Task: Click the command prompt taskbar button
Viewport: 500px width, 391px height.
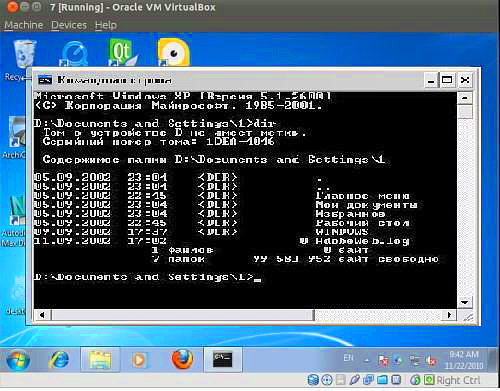Action: click(x=222, y=360)
